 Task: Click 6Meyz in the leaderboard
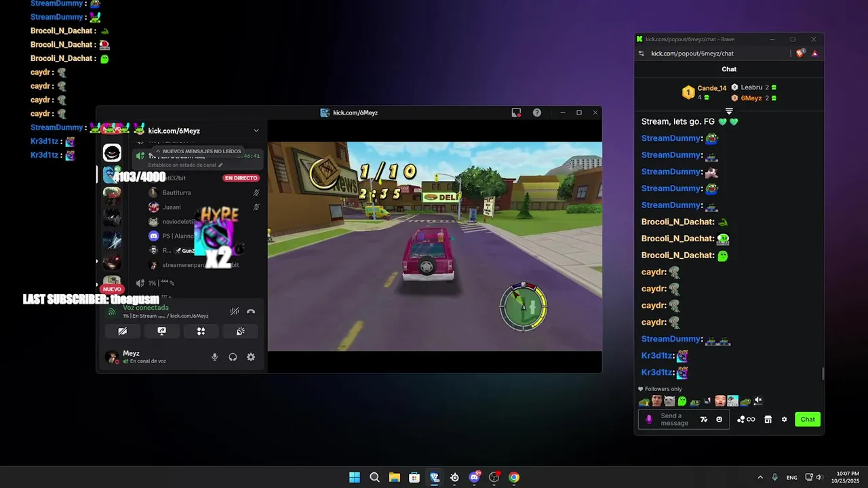pos(751,98)
